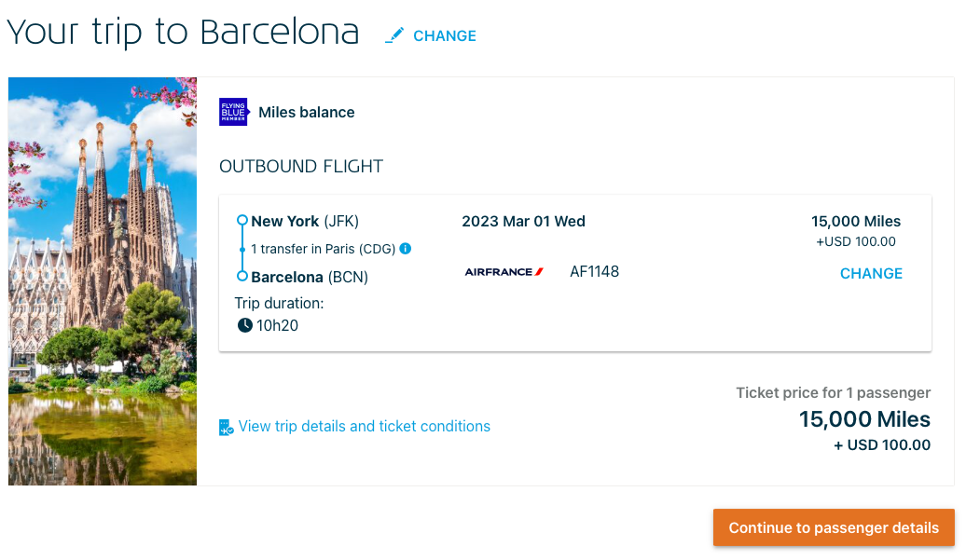Click CHANGE beside Your trip to Barcelona

[x=445, y=35]
